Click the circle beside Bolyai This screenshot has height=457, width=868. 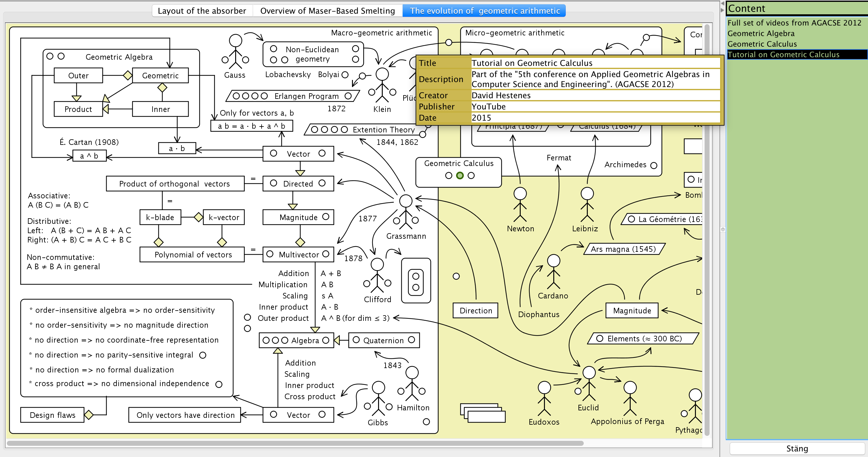[x=345, y=75]
